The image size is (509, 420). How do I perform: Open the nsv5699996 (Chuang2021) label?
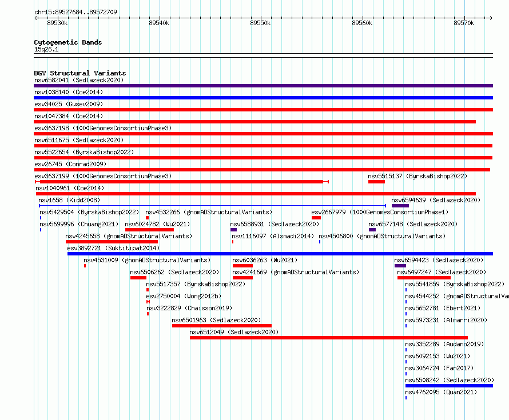point(79,224)
